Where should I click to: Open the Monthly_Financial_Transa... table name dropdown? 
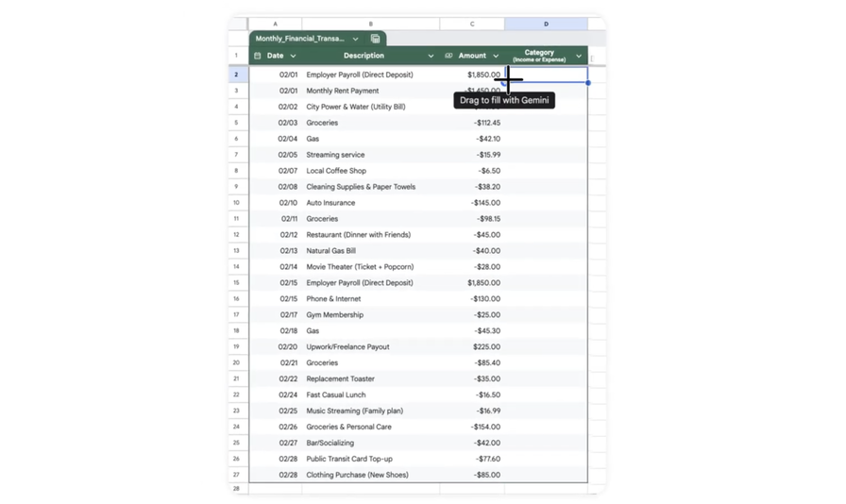click(x=355, y=39)
